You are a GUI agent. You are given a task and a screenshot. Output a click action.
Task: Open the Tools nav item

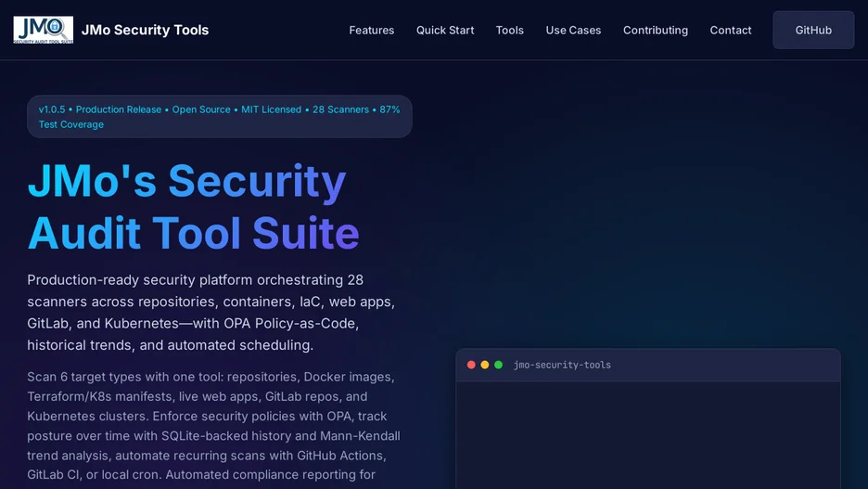(509, 31)
